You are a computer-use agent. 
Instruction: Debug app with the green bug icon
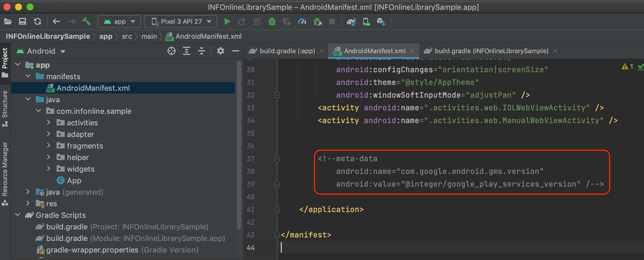[x=272, y=21]
